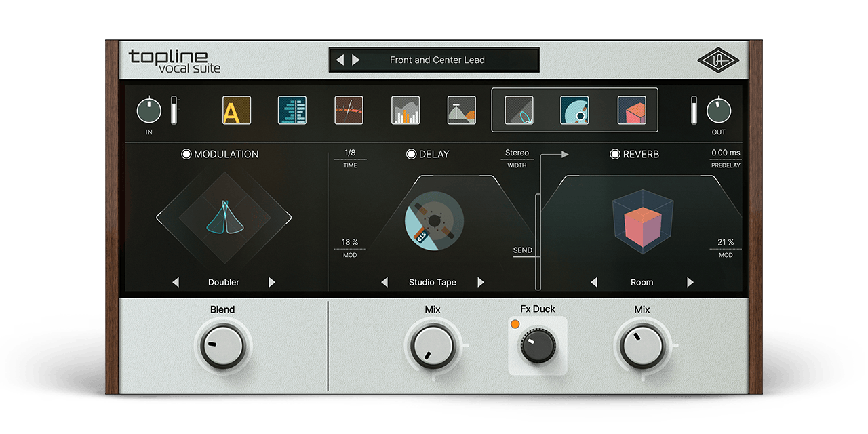The width and height of the screenshot is (868, 434).
Task: Switch to the reverb type after Room
Action: 690,282
